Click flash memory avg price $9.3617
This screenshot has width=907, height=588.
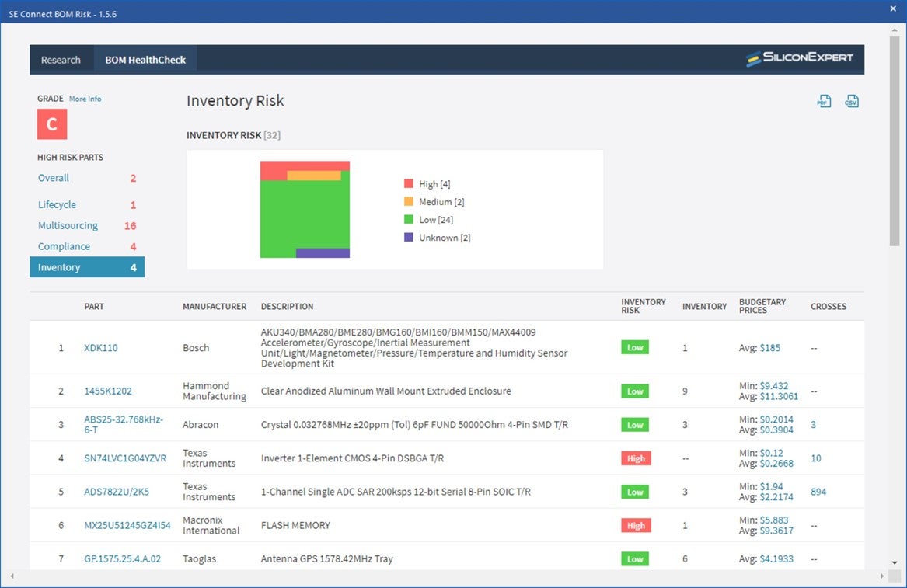click(776, 531)
